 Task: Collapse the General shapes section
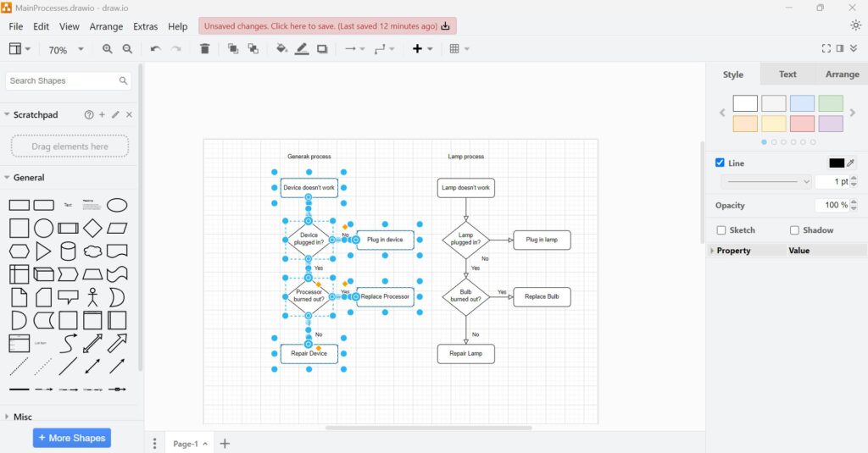click(29, 178)
